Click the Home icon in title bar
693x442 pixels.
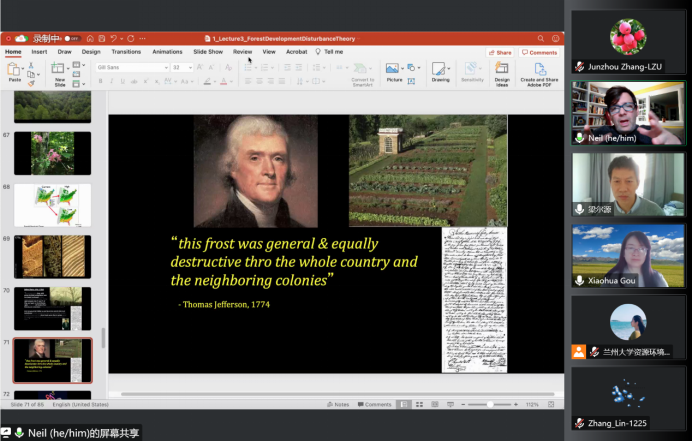90,38
